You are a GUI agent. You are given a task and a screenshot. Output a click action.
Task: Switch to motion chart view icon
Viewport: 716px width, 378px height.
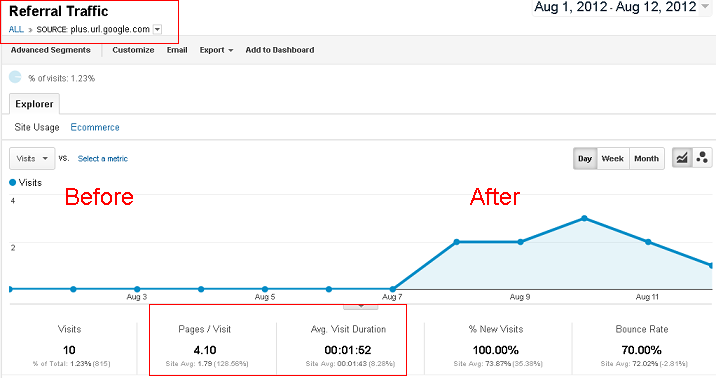[702, 158]
